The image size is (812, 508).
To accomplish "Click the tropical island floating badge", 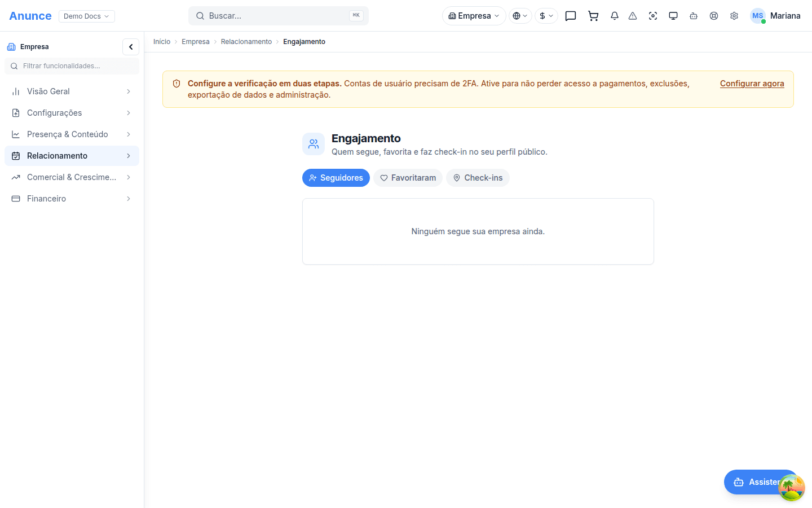I will 792,488.
